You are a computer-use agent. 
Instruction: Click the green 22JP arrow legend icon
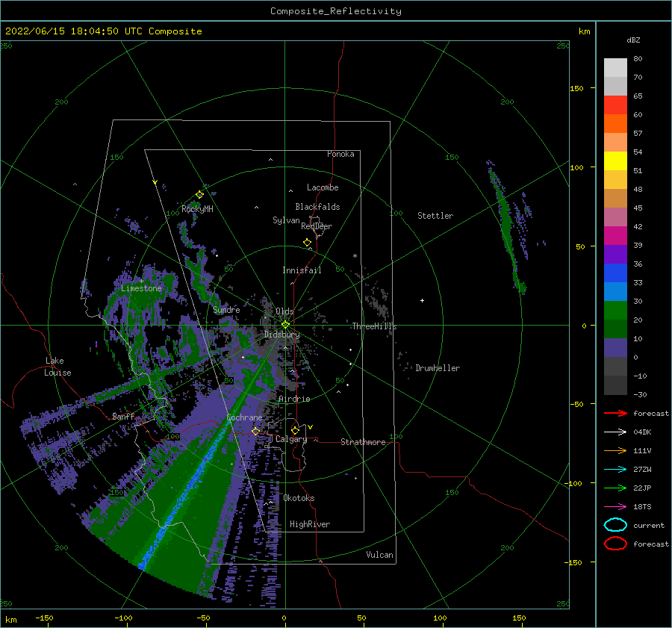click(615, 488)
